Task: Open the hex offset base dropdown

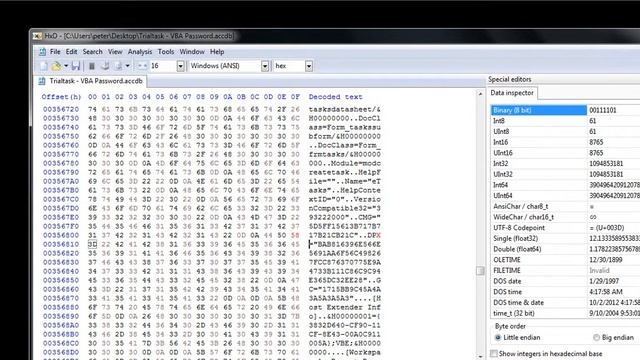Action: (x=309, y=66)
